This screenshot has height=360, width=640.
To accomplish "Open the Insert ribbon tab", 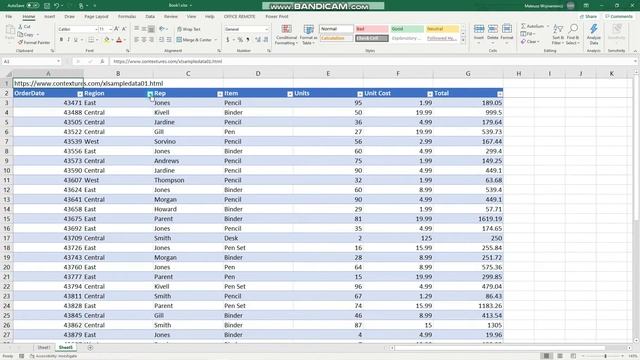I will (49, 16).
